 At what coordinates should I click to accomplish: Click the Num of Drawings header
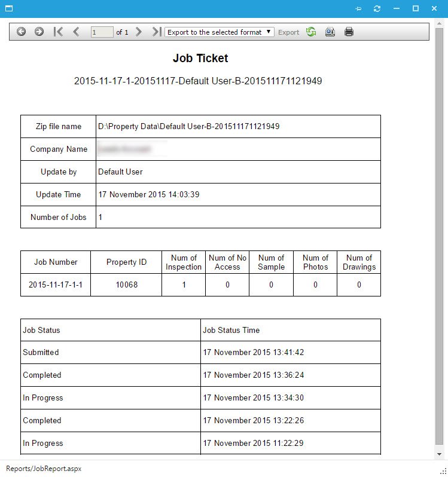359,262
